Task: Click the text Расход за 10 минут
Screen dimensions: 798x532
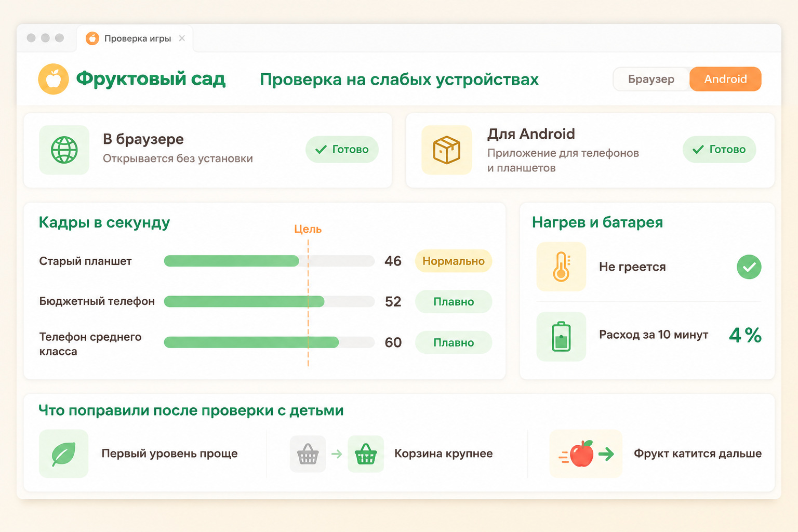Action: pyautogui.click(x=654, y=335)
